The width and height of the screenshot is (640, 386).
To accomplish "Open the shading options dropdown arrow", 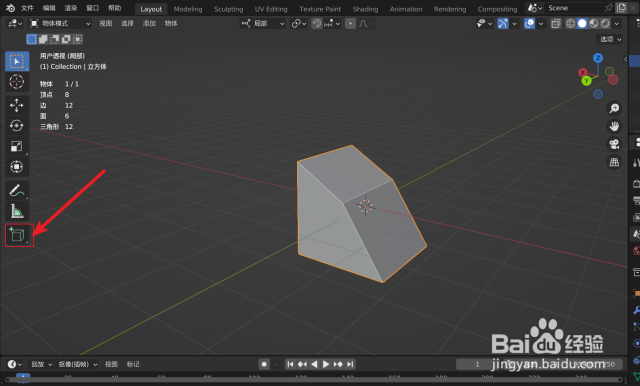I will [x=617, y=24].
